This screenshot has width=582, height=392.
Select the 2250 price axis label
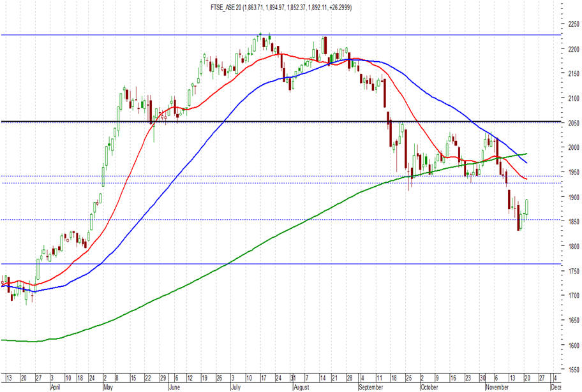(x=574, y=24)
